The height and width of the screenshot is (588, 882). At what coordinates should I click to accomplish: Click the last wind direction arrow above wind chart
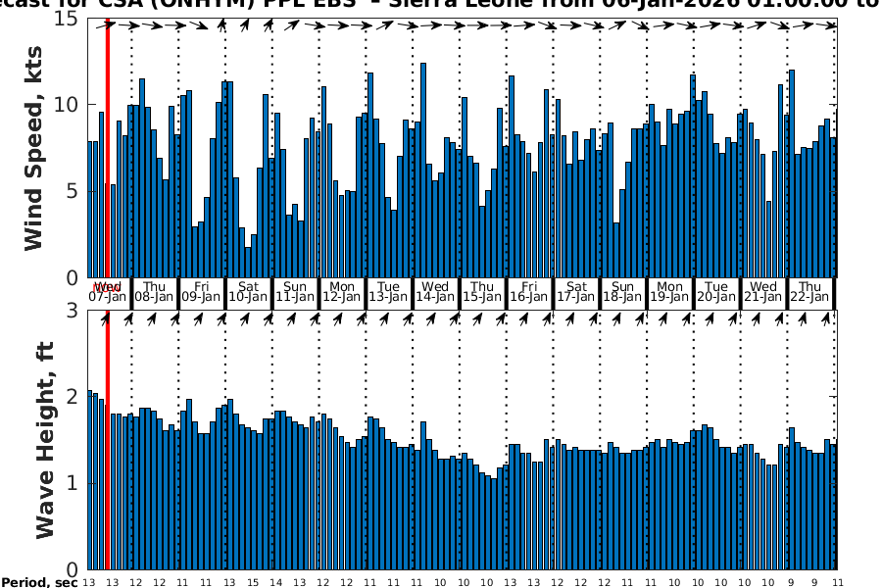tap(829, 25)
